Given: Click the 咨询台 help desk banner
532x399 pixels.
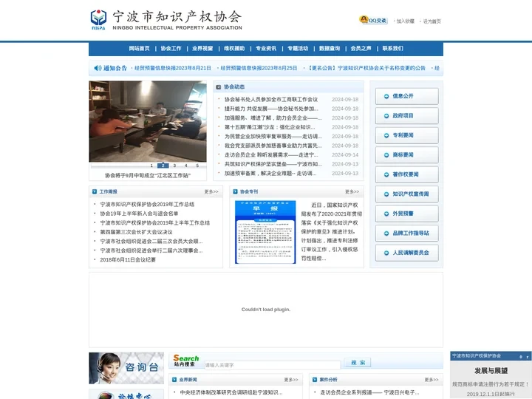Looking at the screenshot, I should tap(126, 367).
